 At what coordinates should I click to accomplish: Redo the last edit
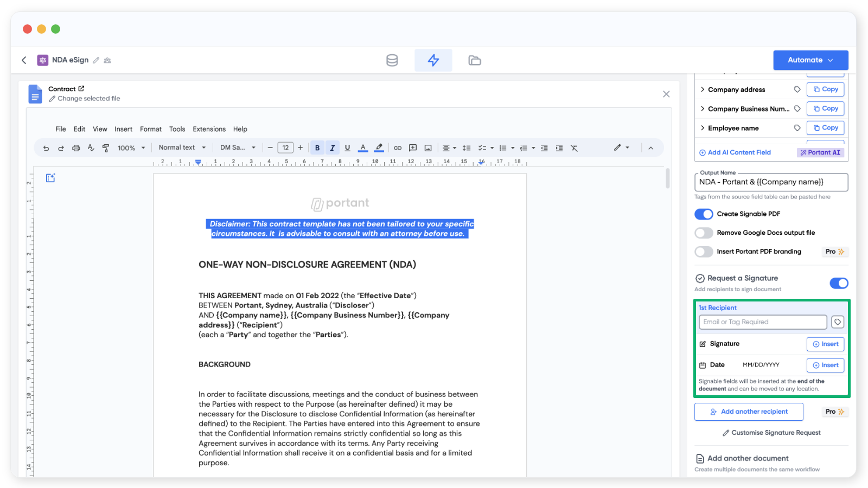[x=61, y=148]
